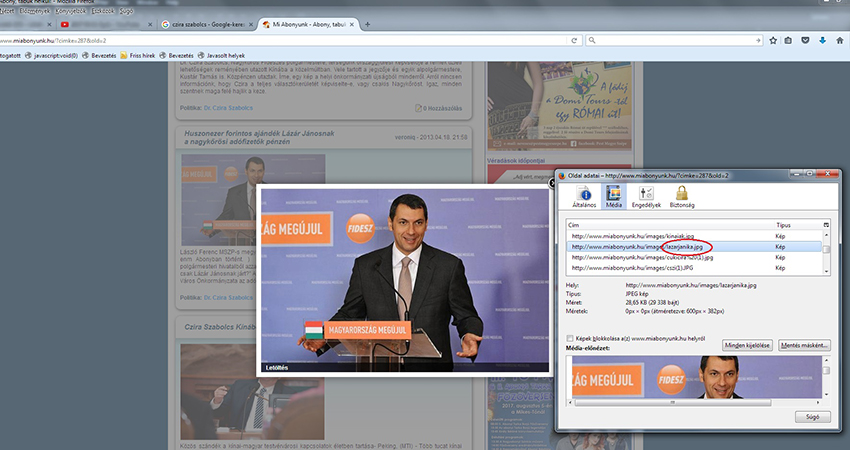850x450 pixels.
Task: Close the Google search tab
Action: tap(250, 24)
